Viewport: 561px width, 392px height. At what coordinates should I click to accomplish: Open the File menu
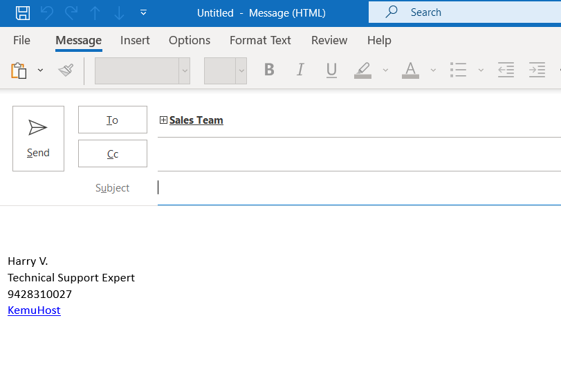point(22,40)
